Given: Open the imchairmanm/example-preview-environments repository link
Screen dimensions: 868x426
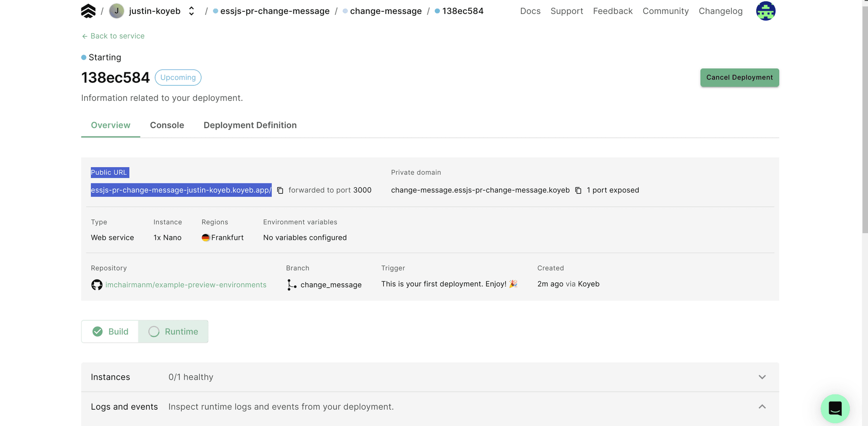Looking at the screenshot, I should click(186, 285).
